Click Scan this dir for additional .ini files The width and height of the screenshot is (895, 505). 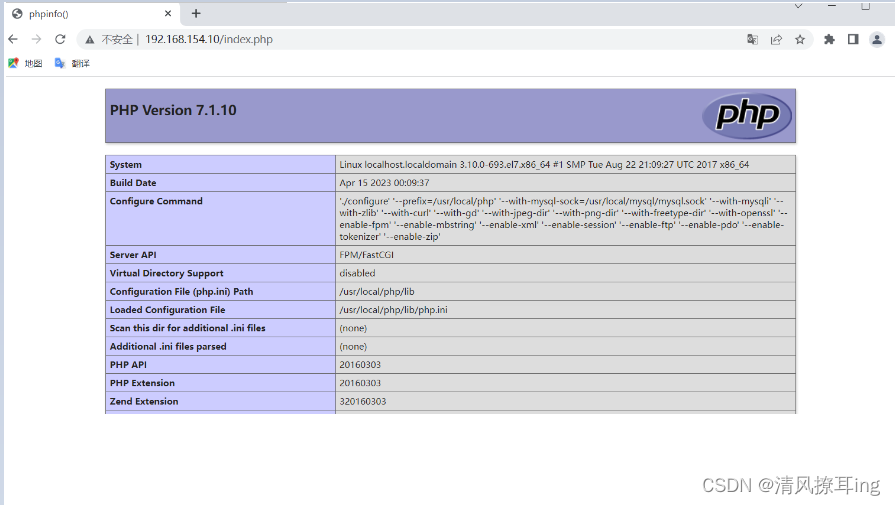point(188,328)
